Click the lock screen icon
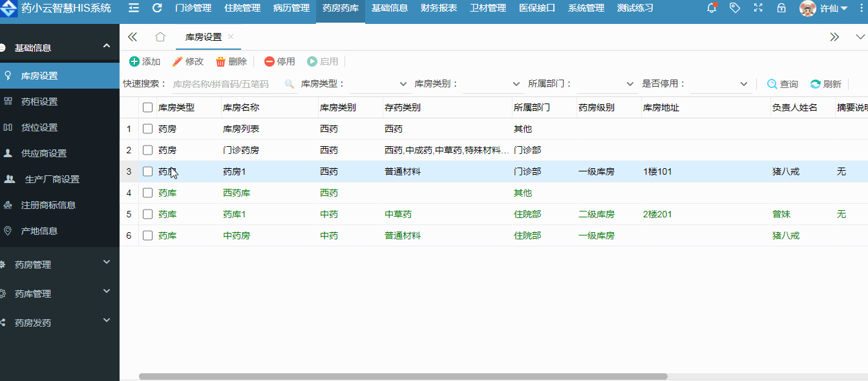This screenshot has width=868, height=381. [781, 8]
